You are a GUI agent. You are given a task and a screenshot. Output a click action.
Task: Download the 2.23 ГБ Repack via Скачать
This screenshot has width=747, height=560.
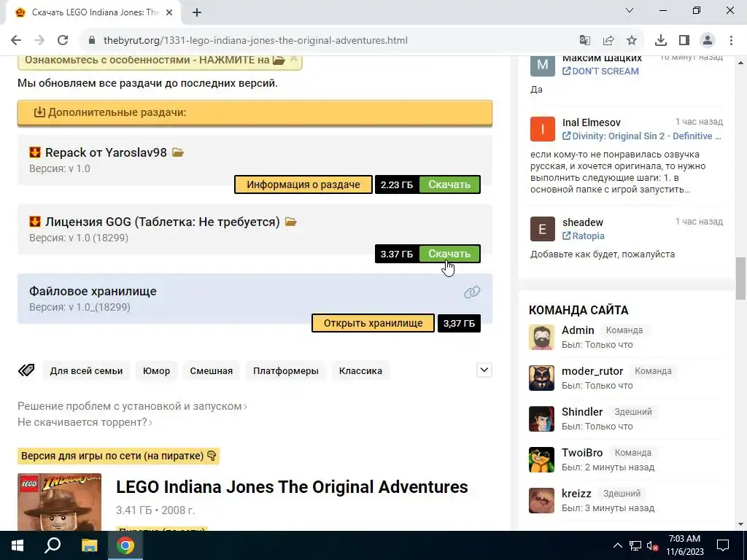tap(449, 184)
